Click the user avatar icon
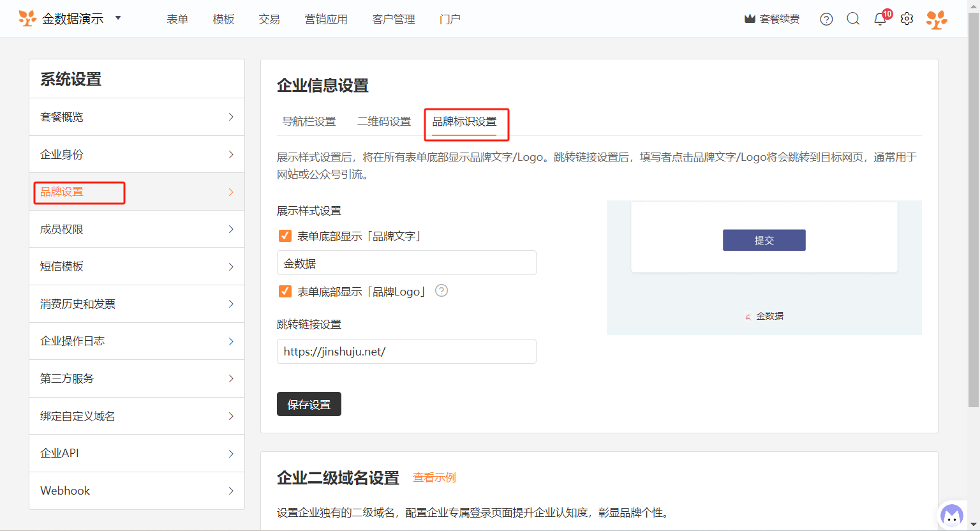Screen dimensions: 980x531 pyautogui.click(x=937, y=19)
